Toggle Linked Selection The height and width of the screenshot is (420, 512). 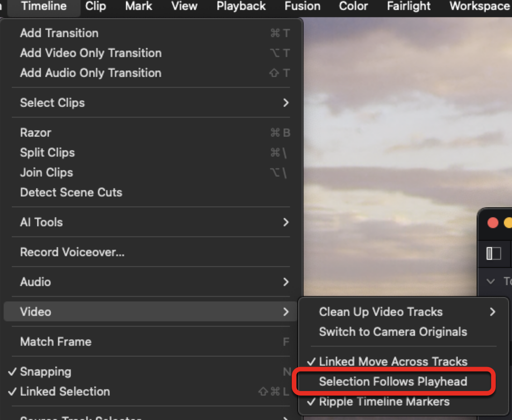[x=150, y=391]
